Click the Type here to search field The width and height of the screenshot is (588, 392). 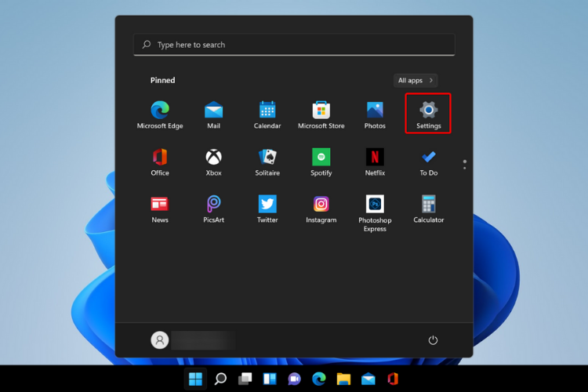294,45
